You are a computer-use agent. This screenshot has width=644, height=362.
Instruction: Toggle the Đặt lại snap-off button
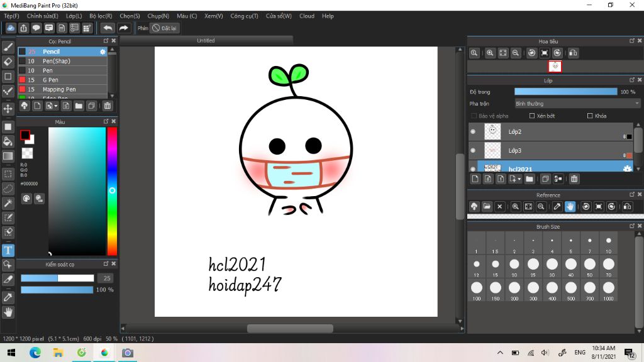click(164, 28)
